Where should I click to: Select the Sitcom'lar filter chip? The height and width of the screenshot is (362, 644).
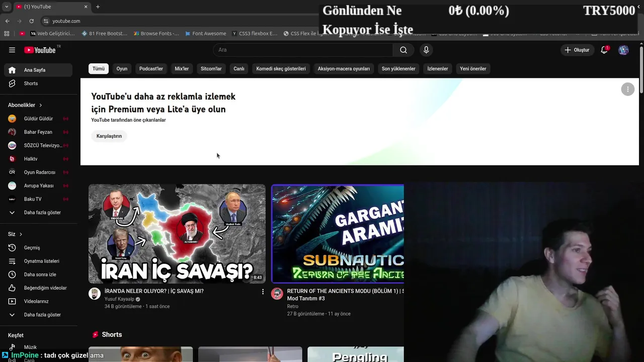click(x=211, y=69)
